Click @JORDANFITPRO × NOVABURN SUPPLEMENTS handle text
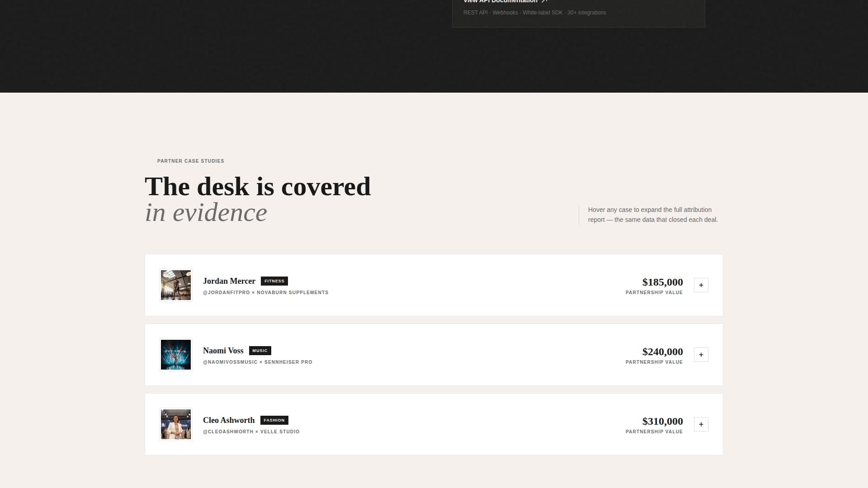 tap(265, 293)
